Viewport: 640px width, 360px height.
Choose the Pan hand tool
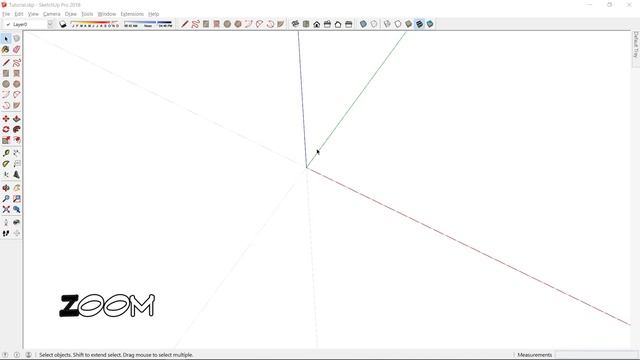(x=16, y=188)
